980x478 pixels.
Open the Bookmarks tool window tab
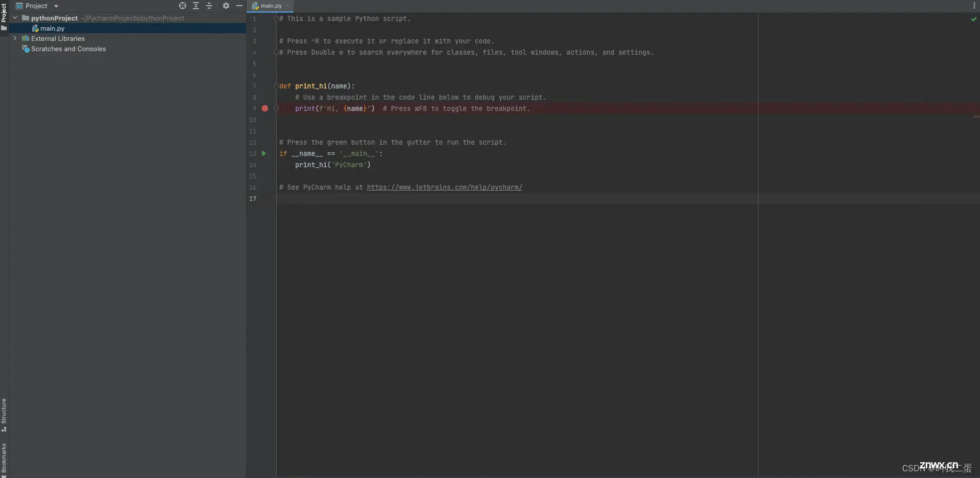point(4,459)
